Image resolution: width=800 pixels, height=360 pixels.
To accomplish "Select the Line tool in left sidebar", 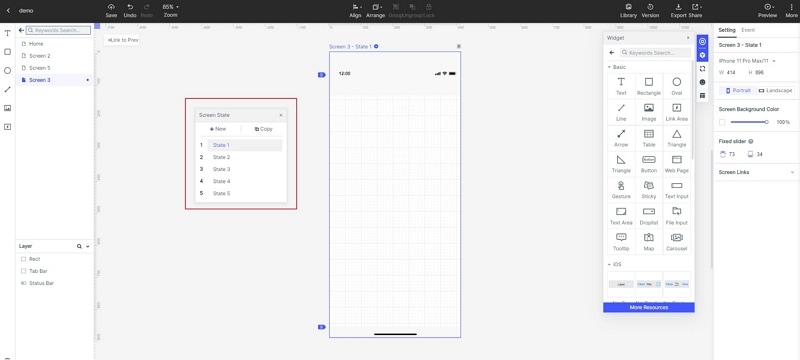I will tap(7, 89).
